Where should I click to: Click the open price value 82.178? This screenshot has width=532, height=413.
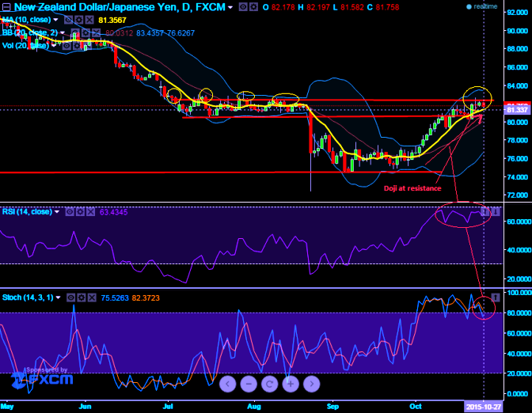click(x=283, y=7)
